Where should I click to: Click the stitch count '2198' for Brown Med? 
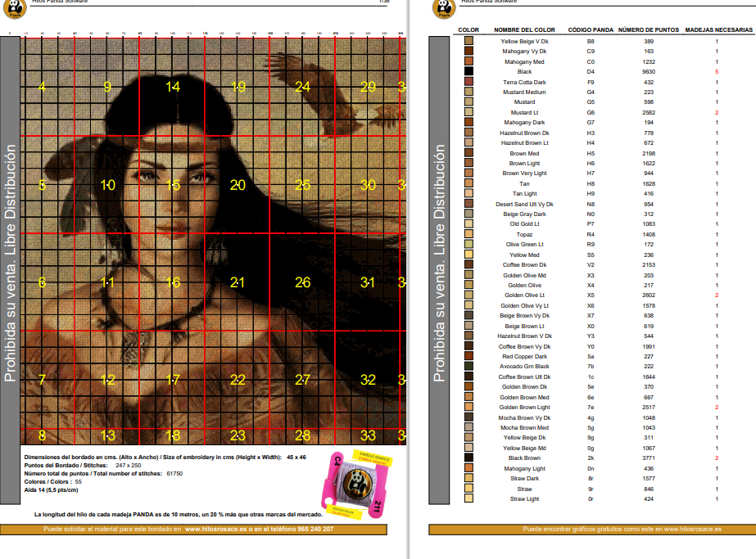[649, 154]
